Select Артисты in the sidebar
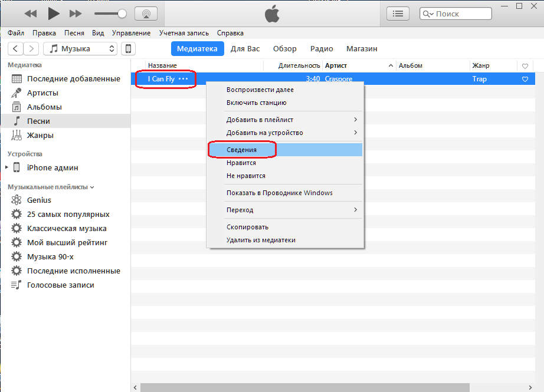This screenshot has height=392, width=544. [x=65, y=93]
